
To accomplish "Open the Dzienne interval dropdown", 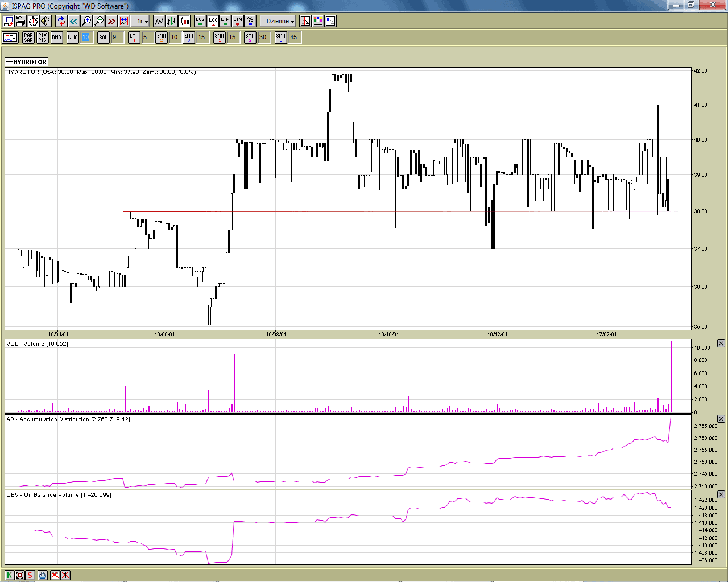I will coord(280,21).
